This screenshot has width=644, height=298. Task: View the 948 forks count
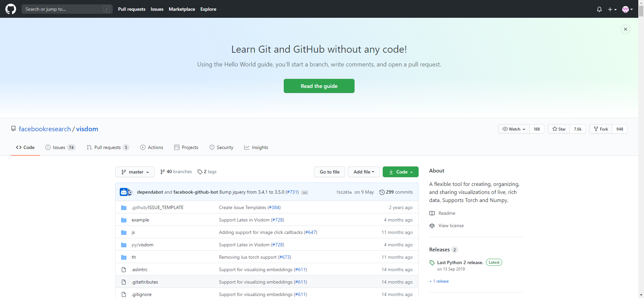620,129
